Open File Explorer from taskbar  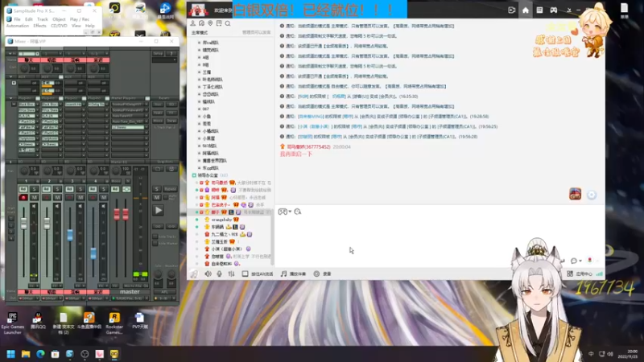coord(26,354)
